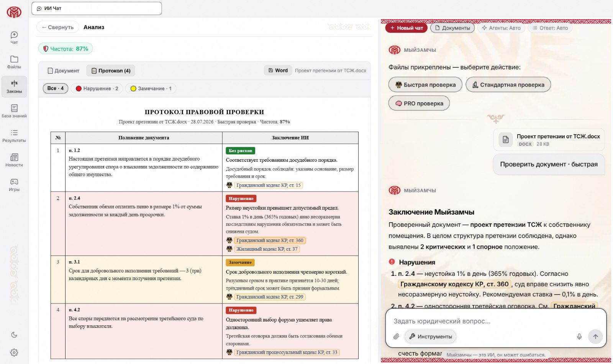Click protocol cell п. 3.1

point(144,279)
